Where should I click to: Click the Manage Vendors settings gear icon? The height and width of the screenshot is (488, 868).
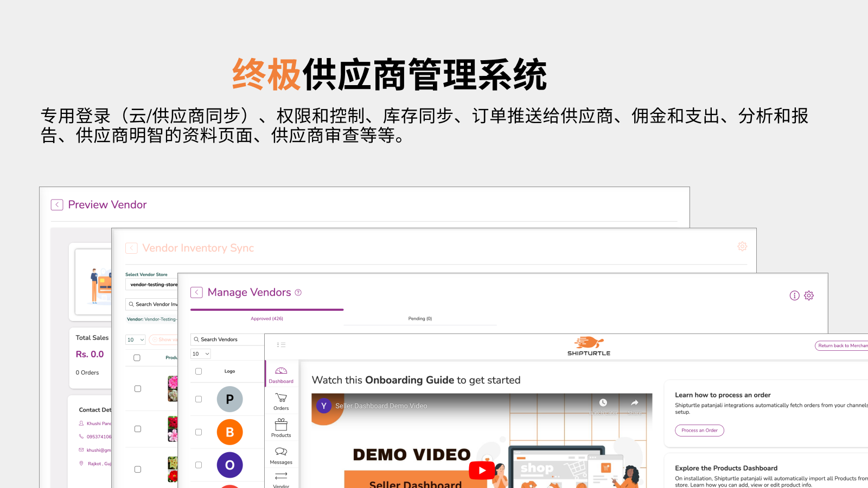click(809, 296)
